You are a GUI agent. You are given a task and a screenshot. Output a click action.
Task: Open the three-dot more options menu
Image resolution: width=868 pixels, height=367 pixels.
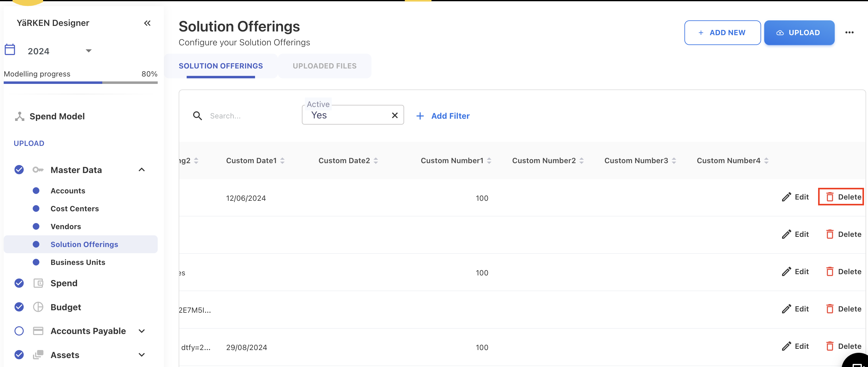pyautogui.click(x=849, y=32)
